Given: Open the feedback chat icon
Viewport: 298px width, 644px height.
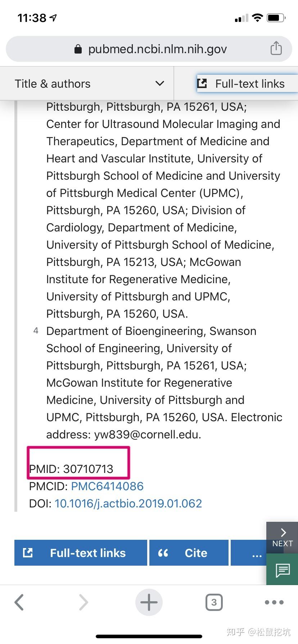Looking at the screenshot, I should click(283, 570).
